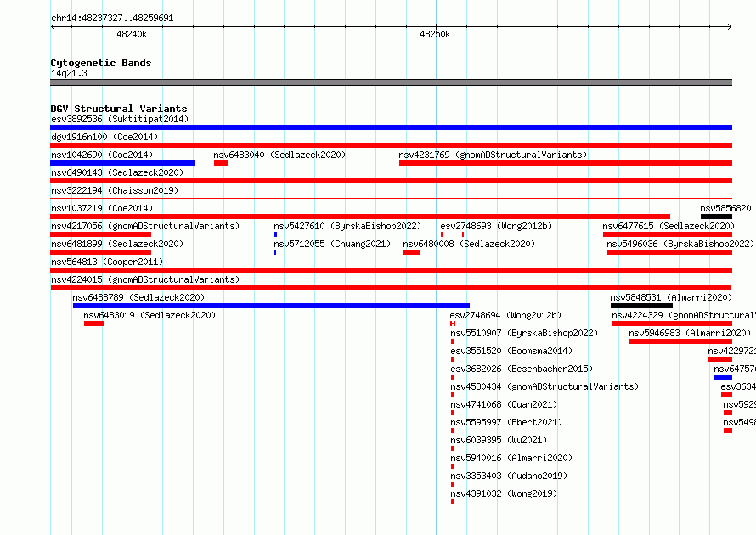Select nsv5510907 (ByrskaBishop2022) label
The image size is (756, 535).
pos(524,333)
